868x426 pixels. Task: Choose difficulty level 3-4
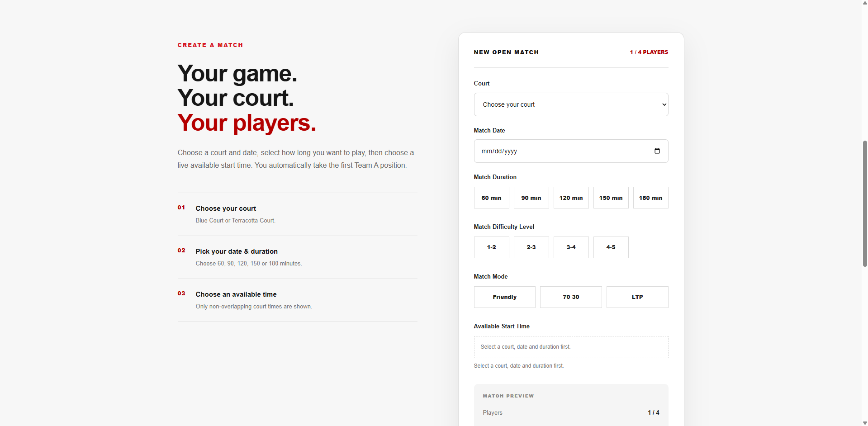point(571,247)
